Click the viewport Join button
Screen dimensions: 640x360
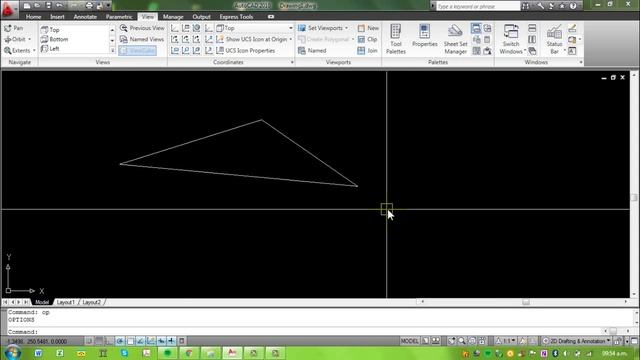(x=367, y=51)
